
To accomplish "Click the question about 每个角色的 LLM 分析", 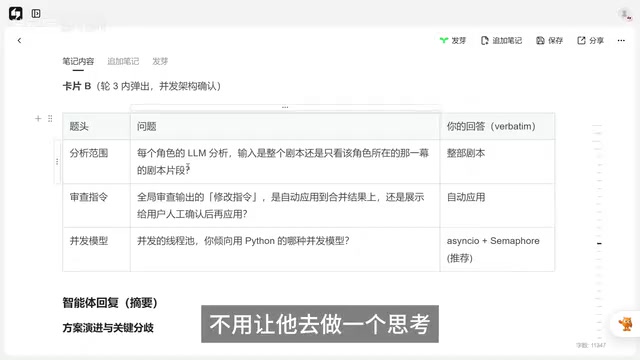I will click(x=285, y=162).
